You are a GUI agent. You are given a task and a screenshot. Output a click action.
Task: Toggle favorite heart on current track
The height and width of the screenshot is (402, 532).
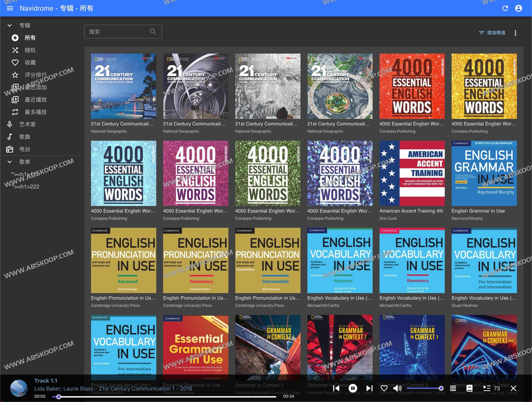point(384,388)
